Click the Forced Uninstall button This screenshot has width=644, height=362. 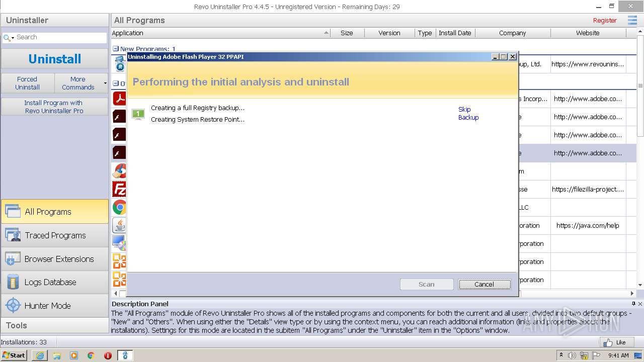27,83
